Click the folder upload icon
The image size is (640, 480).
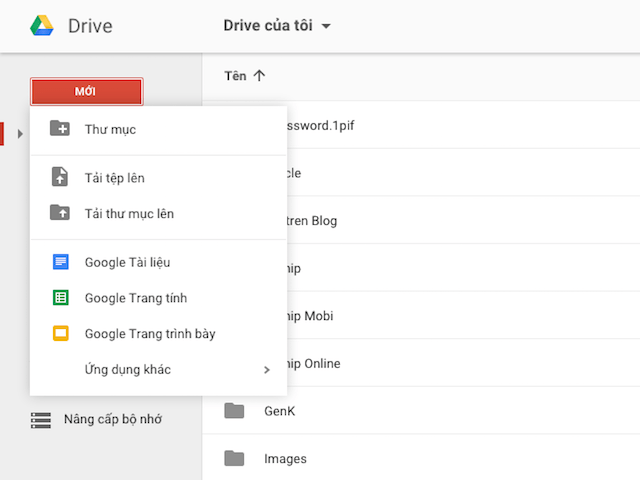pyautogui.click(x=60, y=213)
